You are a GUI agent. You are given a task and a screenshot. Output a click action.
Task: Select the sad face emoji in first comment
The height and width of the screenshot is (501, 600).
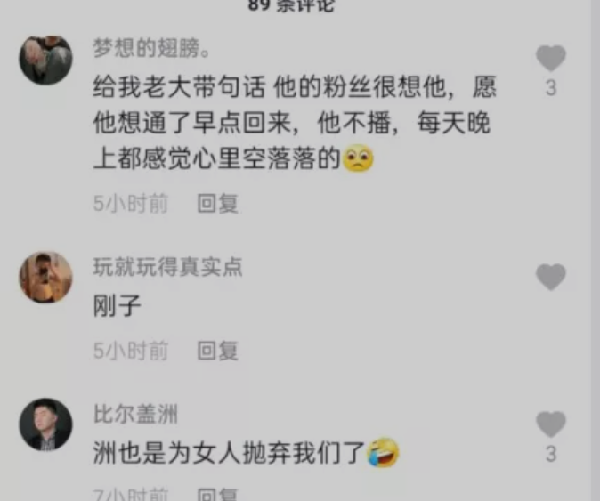(x=359, y=158)
